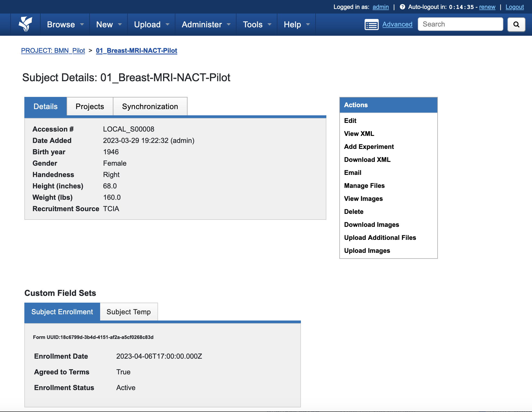Click the auto-logout help question icon
The width and height of the screenshot is (532, 412).
pos(402,7)
